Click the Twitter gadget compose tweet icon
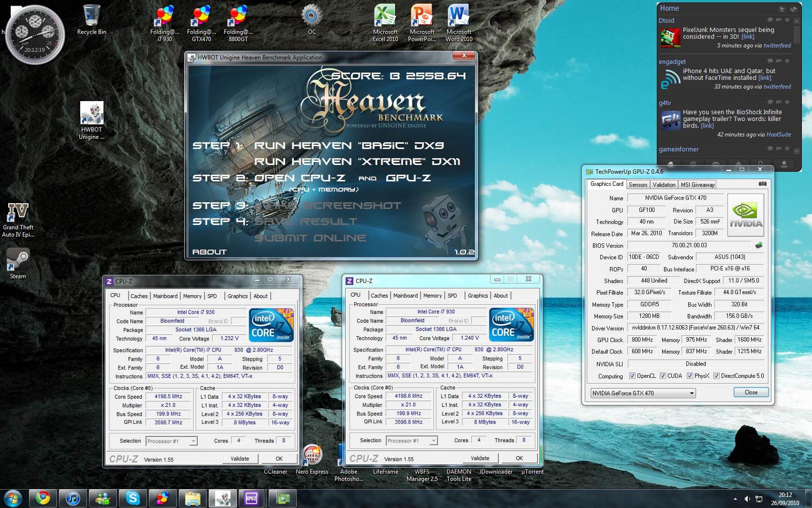812x508 pixels. 782,9
